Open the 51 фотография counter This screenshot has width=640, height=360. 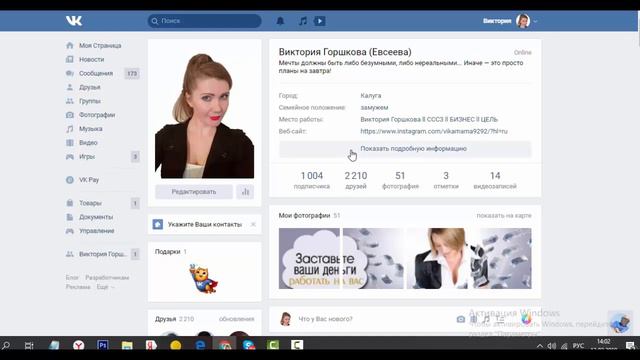pyautogui.click(x=400, y=180)
